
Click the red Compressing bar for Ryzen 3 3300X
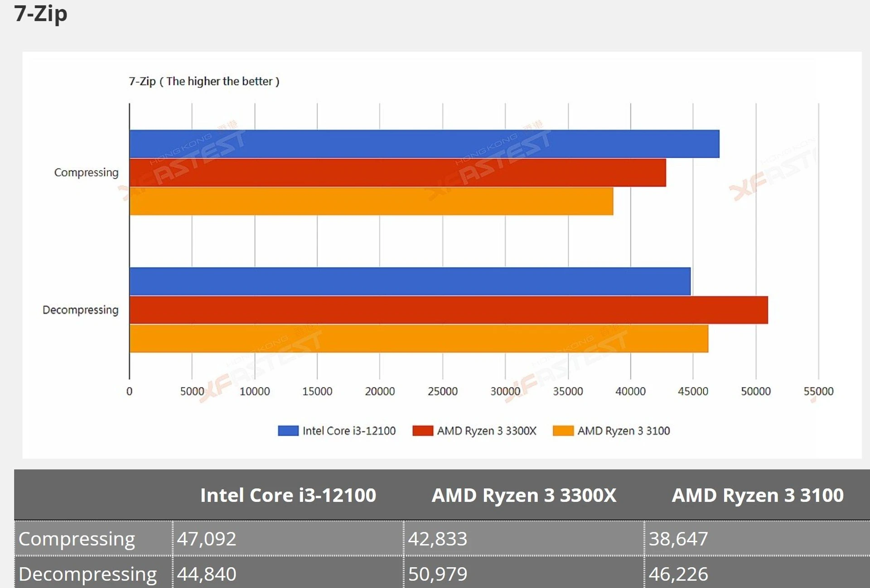point(398,173)
